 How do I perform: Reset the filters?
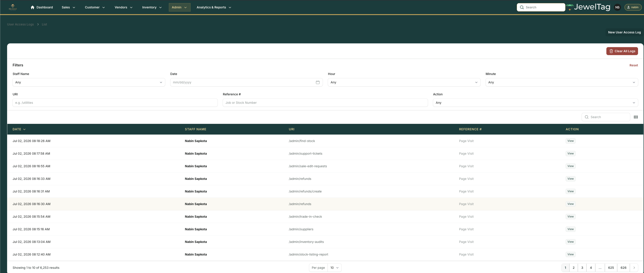tap(634, 65)
